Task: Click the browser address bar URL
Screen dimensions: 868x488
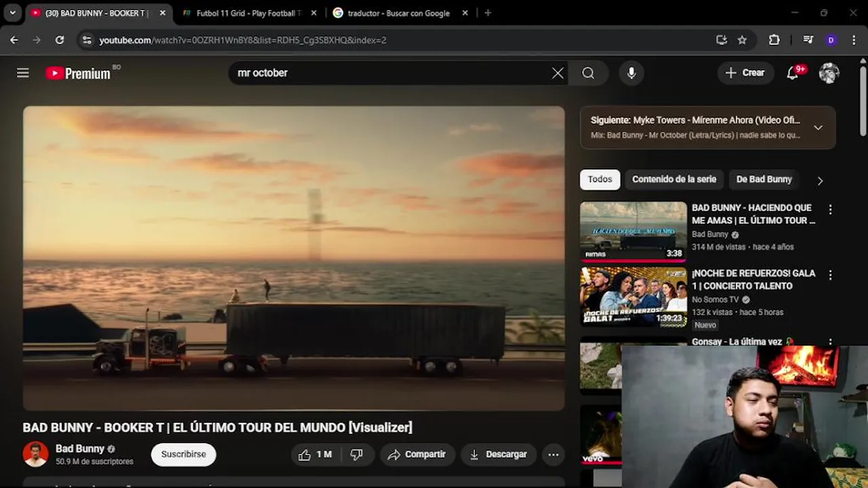Action: point(243,40)
